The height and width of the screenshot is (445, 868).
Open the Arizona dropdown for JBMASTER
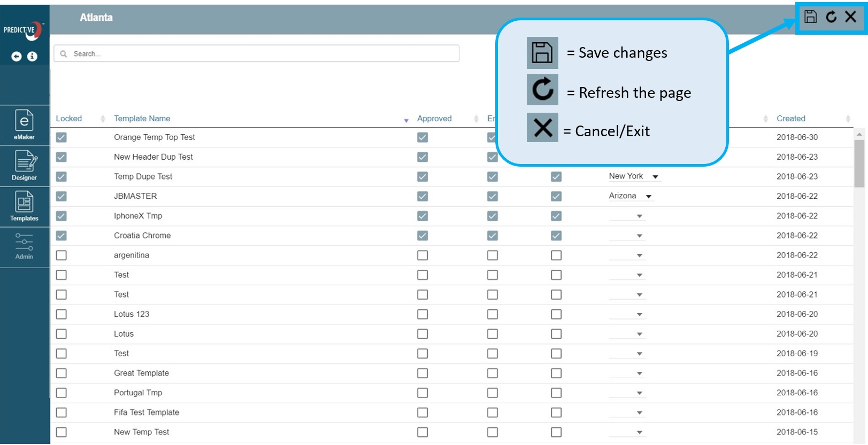coord(649,197)
